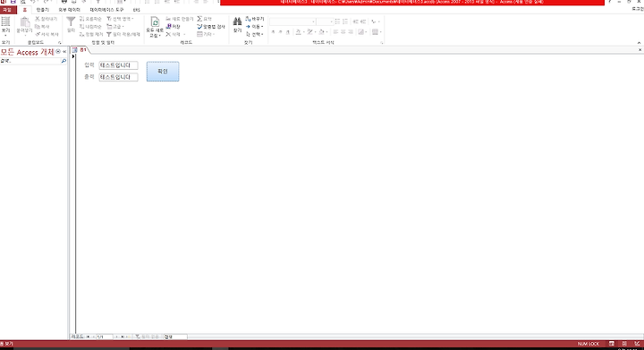Collapse the navigation pane with the chevron
This screenshot has height=350, width=644.
pos(64,51)
